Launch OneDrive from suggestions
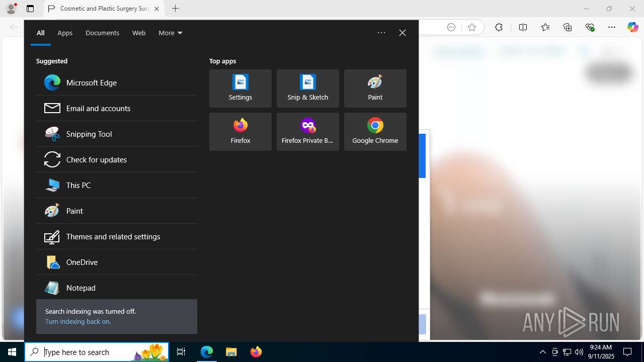644x362 pixels. coord(117,262)
